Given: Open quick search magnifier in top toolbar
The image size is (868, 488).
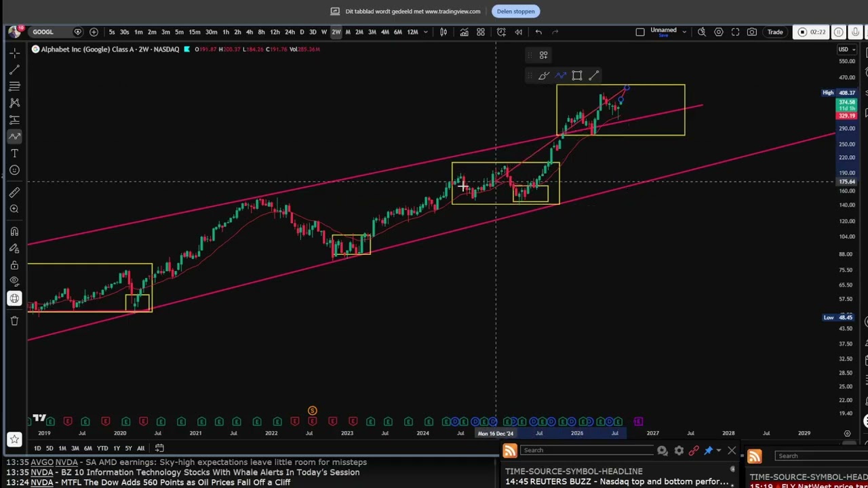Looking at the screenshot, I should [702, 32].
